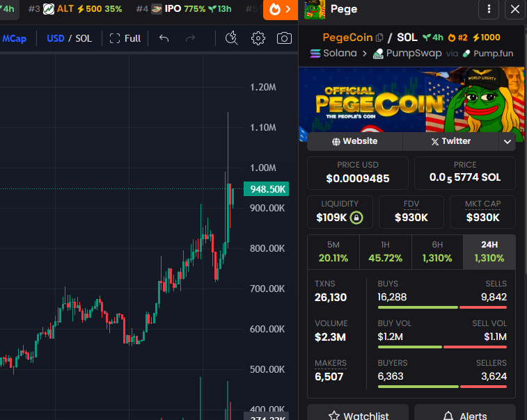Screen dimensions: 527x420
Task: Click the SELLERS count 3,624
Action: (x=494, y=376)
